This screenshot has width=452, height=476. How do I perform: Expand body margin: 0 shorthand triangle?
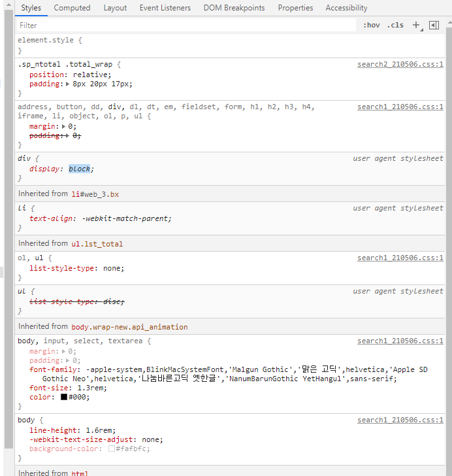[x=64, y=351]
